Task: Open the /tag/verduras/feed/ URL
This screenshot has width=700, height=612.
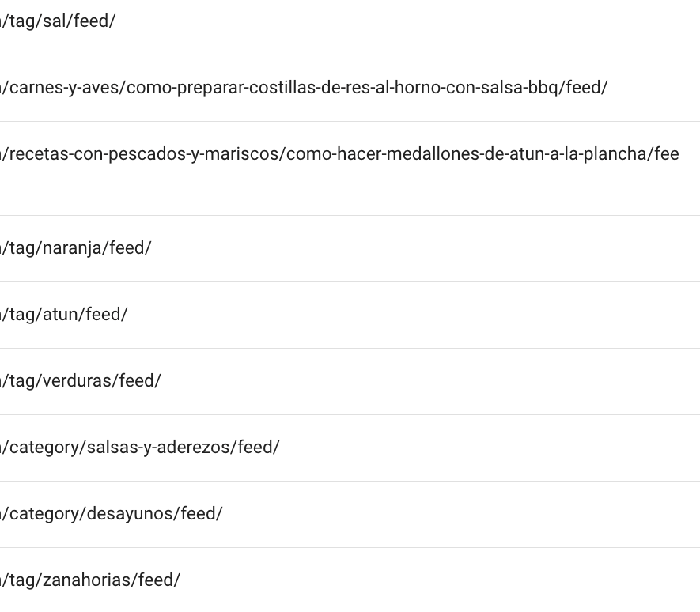Action: click(x=81, y=381)
